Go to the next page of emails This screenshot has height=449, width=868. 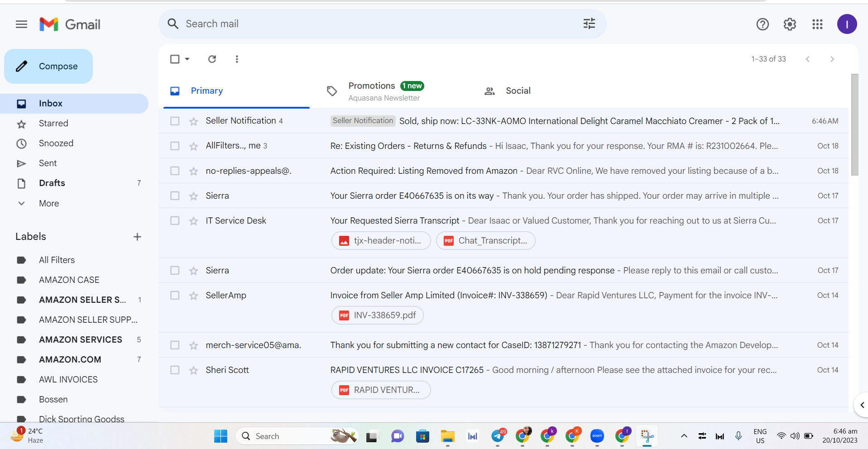pos(832,59)
